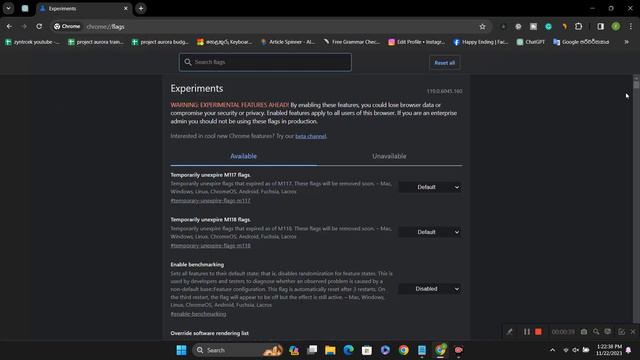
Task: Click the speaker volume tray icon
Action: (x=576, y=350)
